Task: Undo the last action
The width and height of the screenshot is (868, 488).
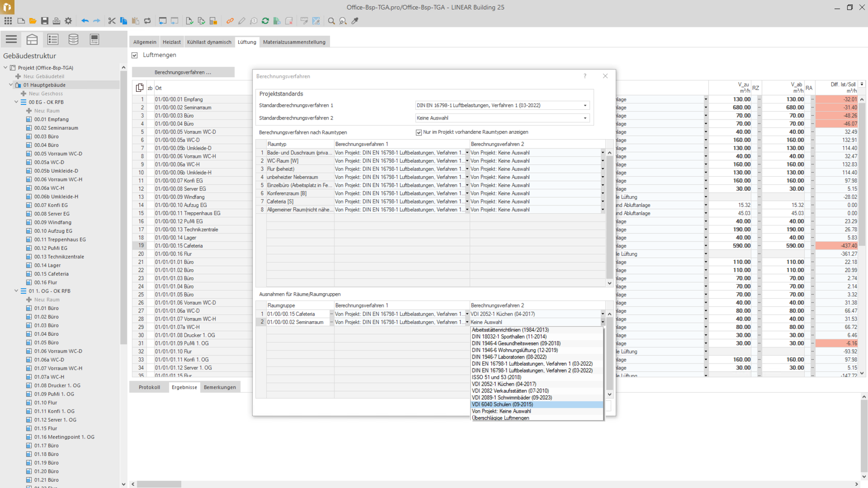Action: [85, 21]
